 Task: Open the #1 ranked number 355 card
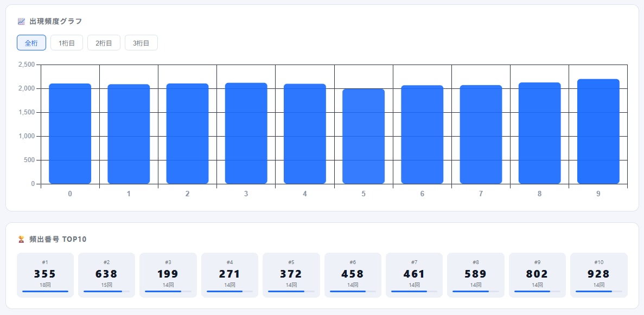click(x=45, y=275)
